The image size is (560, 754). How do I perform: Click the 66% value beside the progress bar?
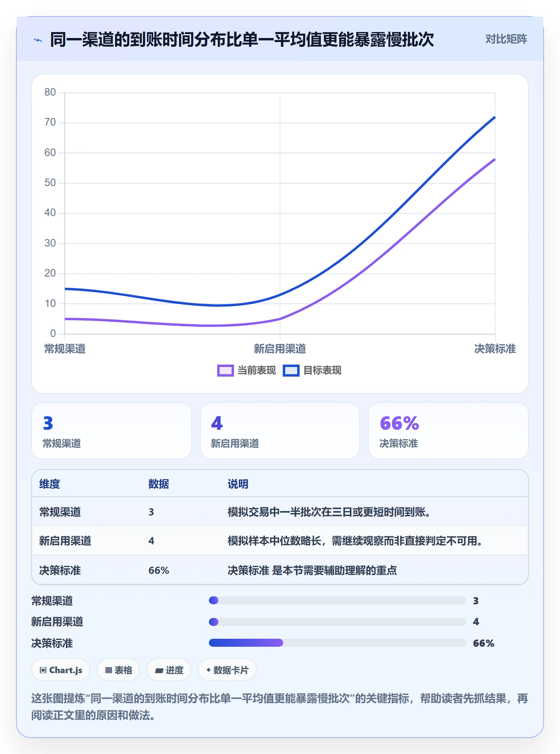tap(484, 644)
